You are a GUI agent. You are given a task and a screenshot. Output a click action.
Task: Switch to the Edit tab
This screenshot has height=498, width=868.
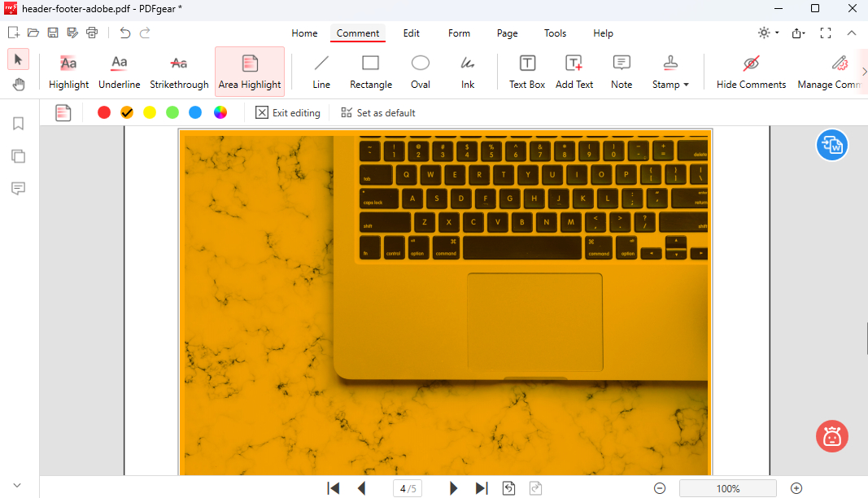(x=412, y=33)
